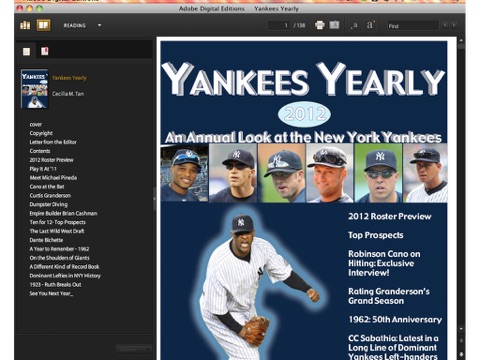Click 'An Annual Look at the New York Yankees'
Image resolution: width=480 pixels, height=360 pixels.
point(303,138)
